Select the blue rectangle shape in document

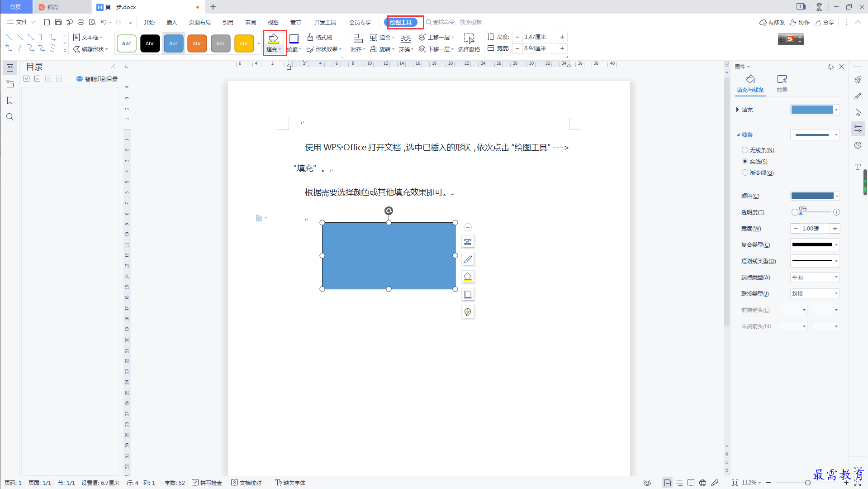389,256
